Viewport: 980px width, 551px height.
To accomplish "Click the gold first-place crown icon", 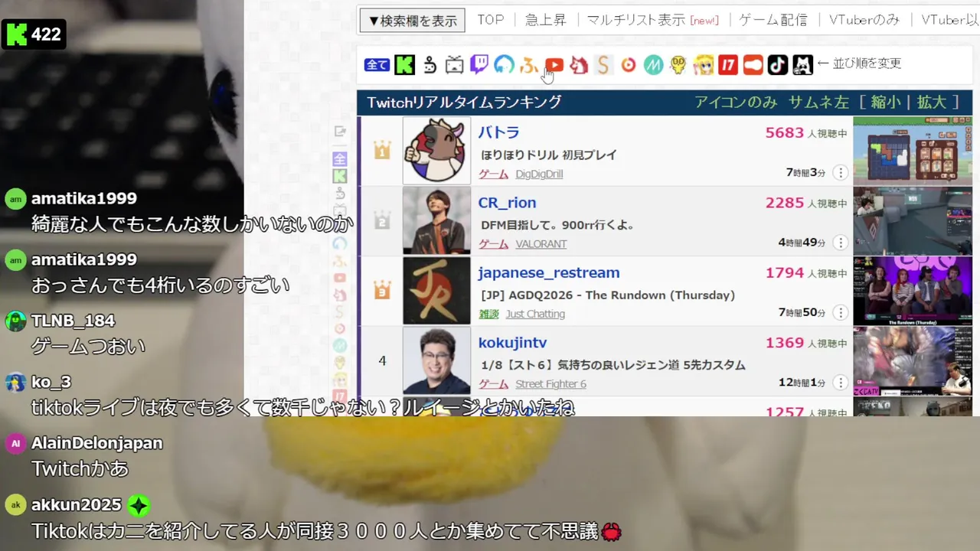I will pos(382,151).
